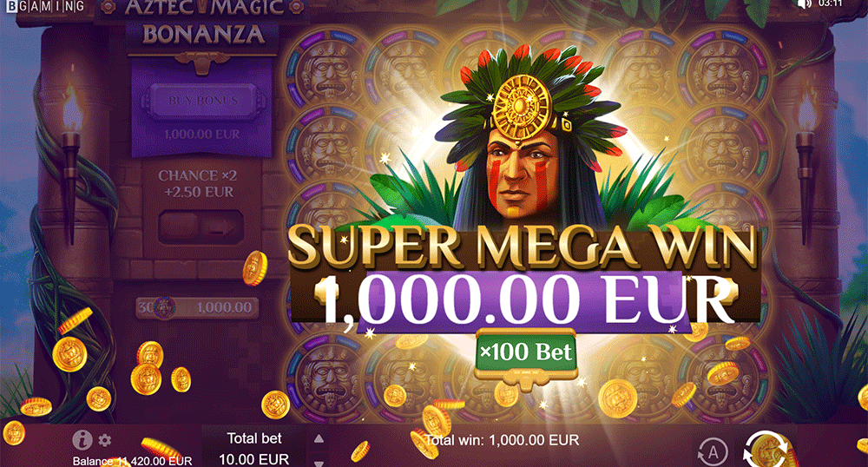Start autoplay with the A icon

coord(713,452)
